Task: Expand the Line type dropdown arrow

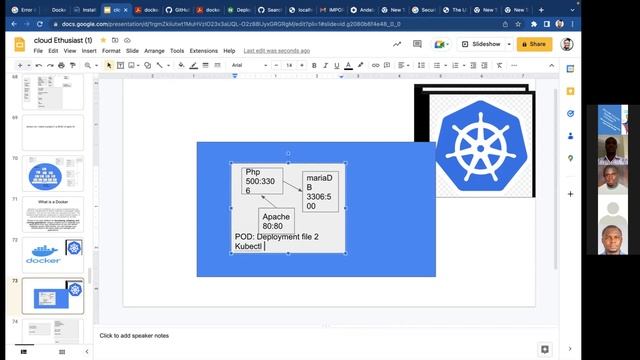Action: click(x=168, y=65)
